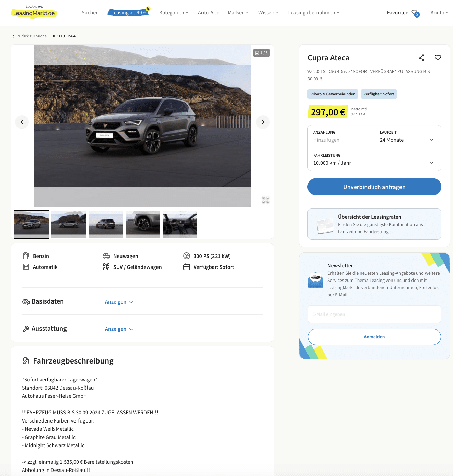453x476 pixels.
Task: Click the LeasingMarkt.de logo
Action: 34,13
